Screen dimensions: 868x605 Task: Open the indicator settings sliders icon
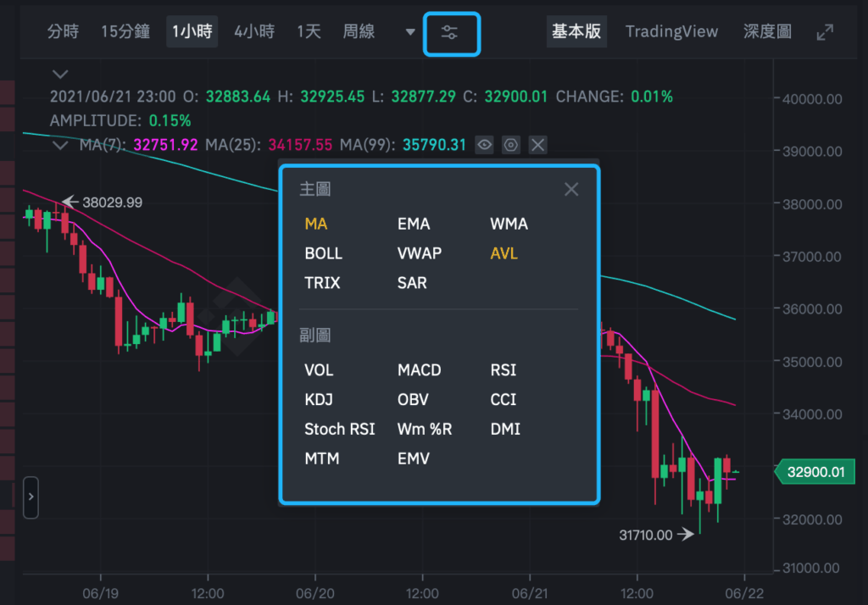click(x=450, y=33)
